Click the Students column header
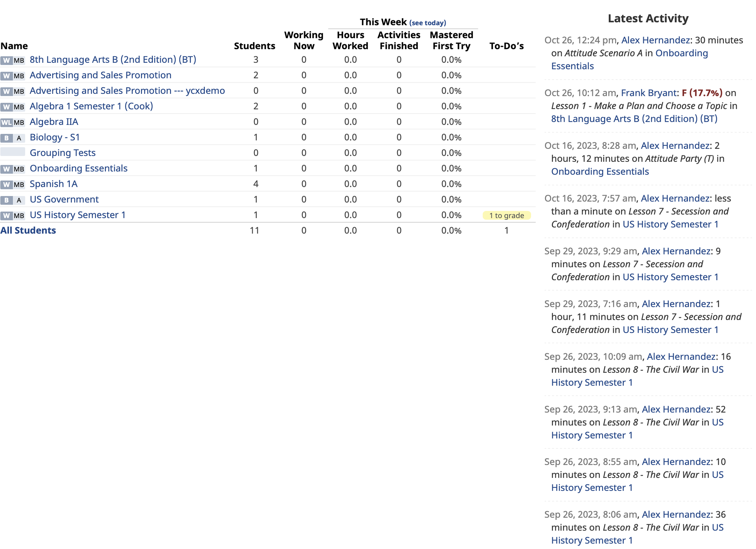This screenshot has height=549, width=756. coord(255,46)
